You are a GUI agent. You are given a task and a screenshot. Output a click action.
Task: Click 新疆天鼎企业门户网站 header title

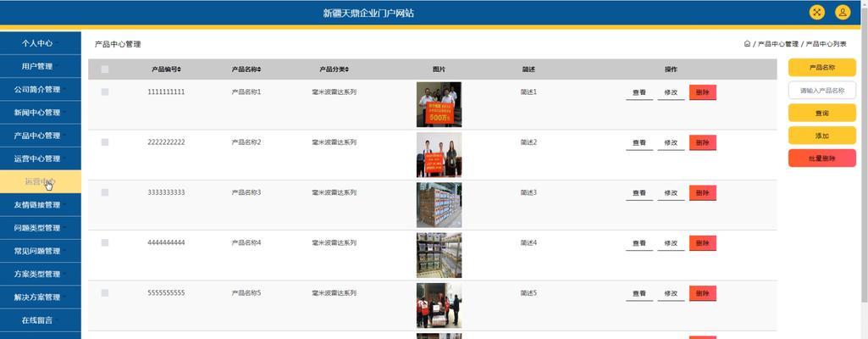[368, 13]
